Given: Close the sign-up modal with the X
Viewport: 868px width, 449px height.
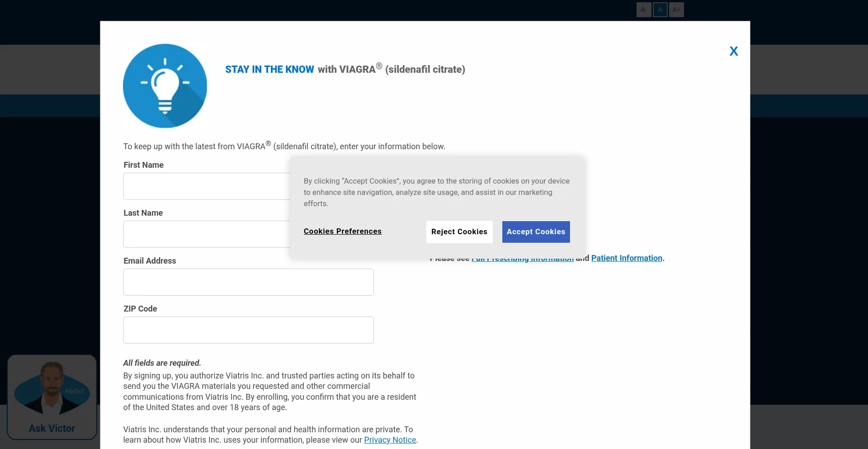Looking at the screenshot, I should [x=733, y=51].
